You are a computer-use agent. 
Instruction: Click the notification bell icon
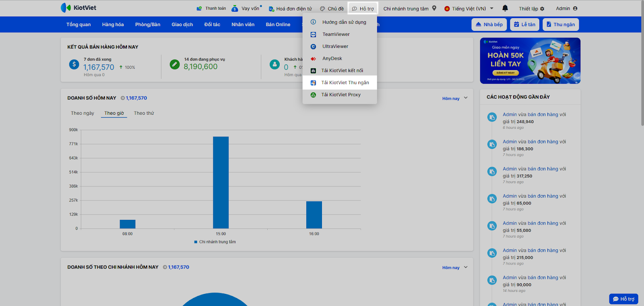point(505,8)
